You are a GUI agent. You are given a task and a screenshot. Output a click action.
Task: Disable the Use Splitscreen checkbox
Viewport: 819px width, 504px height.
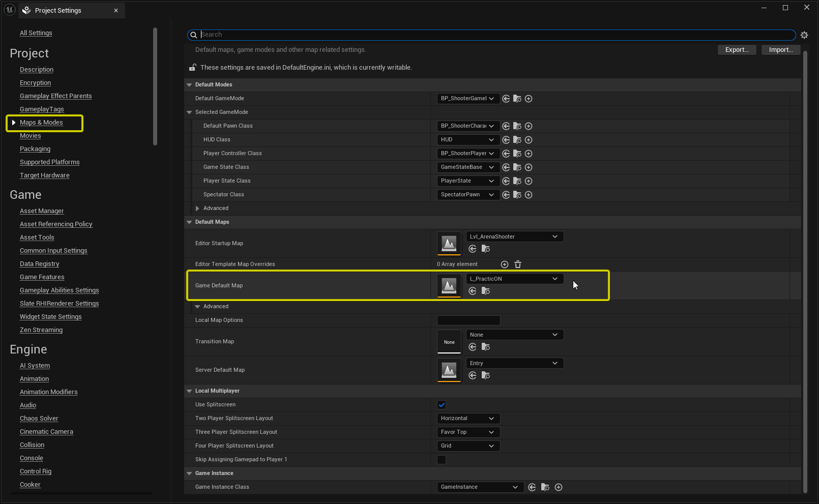tap(442, 405)
